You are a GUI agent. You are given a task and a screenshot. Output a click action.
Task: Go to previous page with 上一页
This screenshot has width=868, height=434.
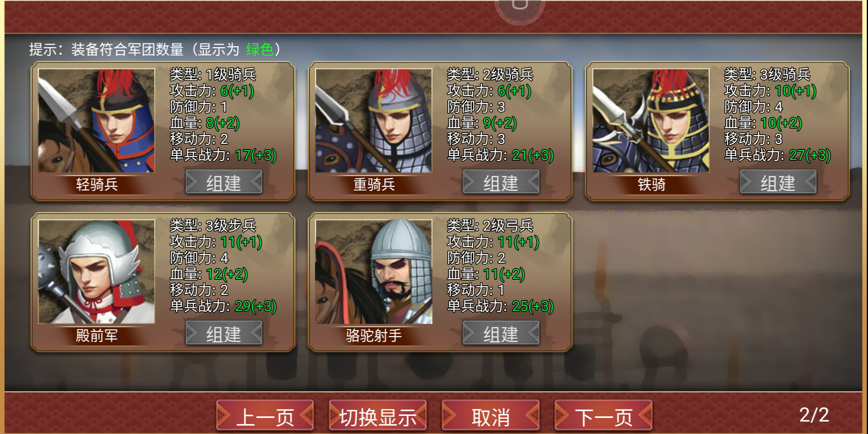(x=265, y=416)
